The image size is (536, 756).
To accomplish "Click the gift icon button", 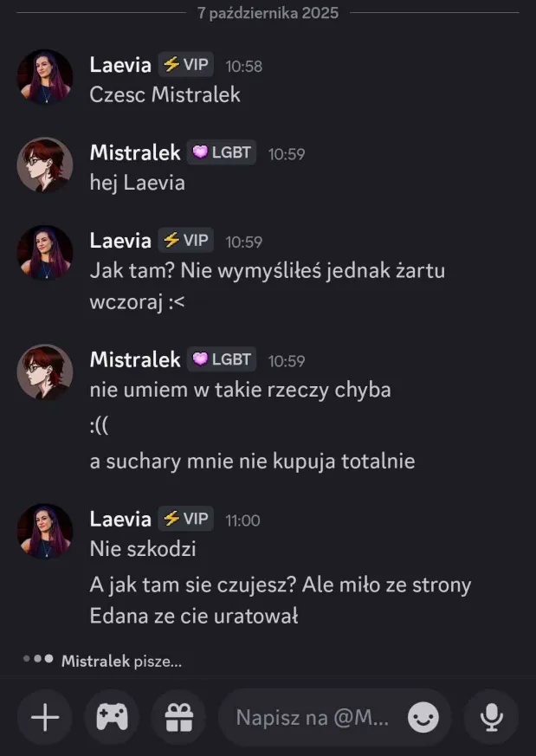I will tap(178, 717).
